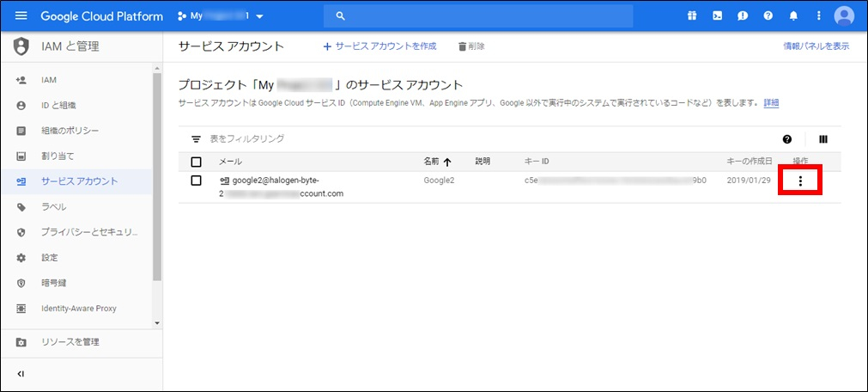
Task: Click the sidebar scroll down arrow
Action: click(x=157, y=323)
